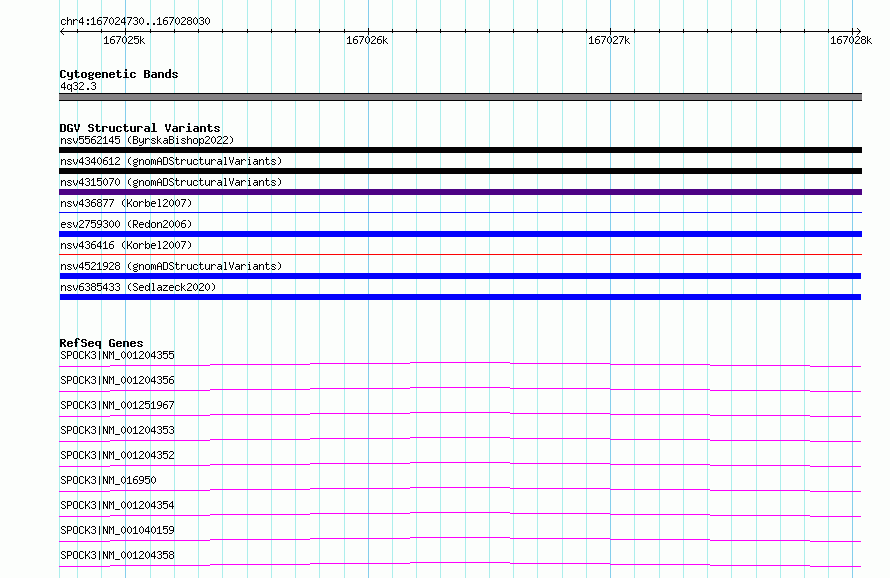The width and height of the screenshot is (890, 578).
Task: Click SPOCK3|NM_001204356 transcript label
Action: point(117,380)
